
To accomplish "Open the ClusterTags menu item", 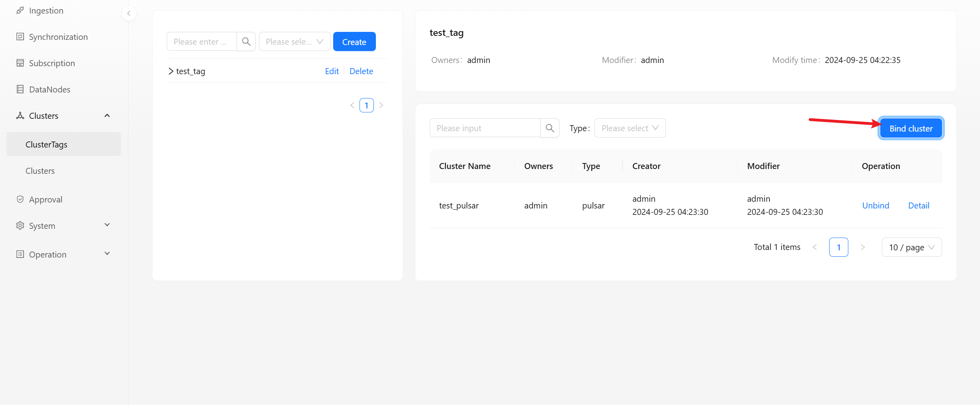I will (x=46, y=144).
